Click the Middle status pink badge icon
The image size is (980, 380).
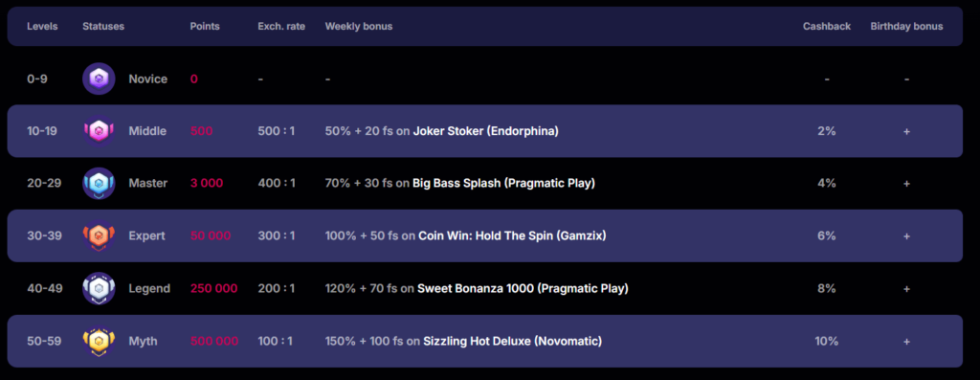pos(99,131)
